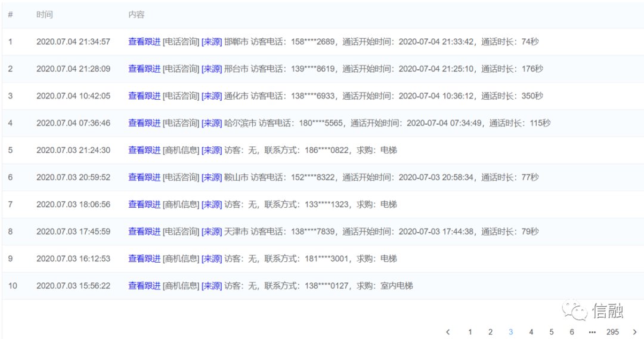Click [电话咨询] label in 天津市 row
The height and width of the screenshot is (339, 644).
coord(181,232)
